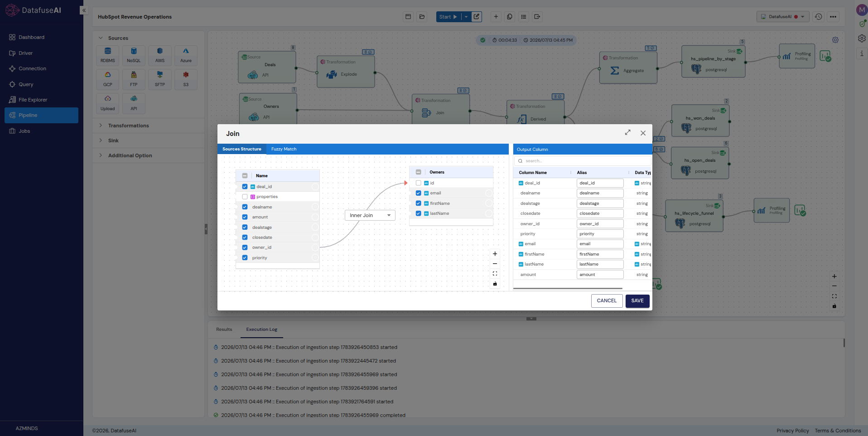Collapse the bottom results panel handle
The height and width of the screenshot is (436, 868).
(531, 319)
